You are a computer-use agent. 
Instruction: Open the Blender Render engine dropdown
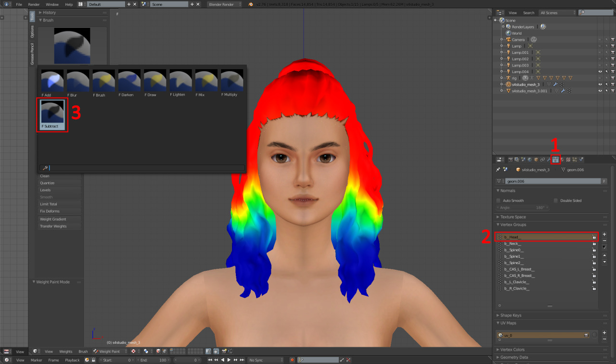(225, 4)
